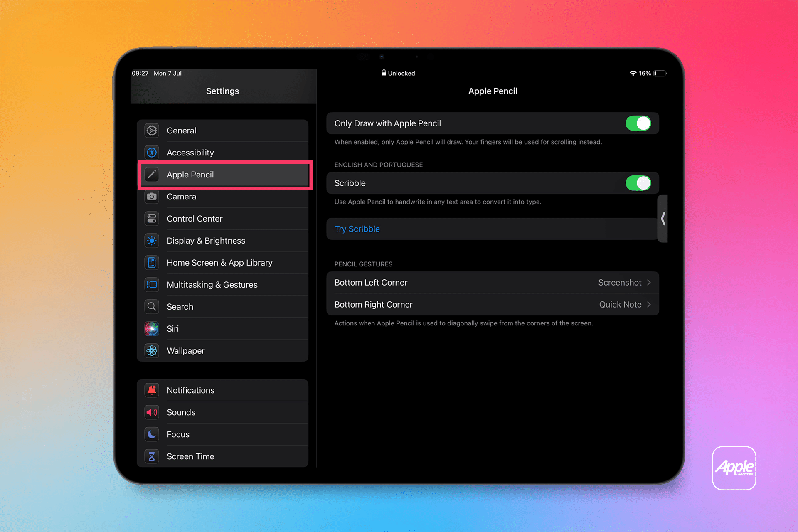Tap the 16% battery percentage
798x532 pixels.
click(x=645, y=73)
